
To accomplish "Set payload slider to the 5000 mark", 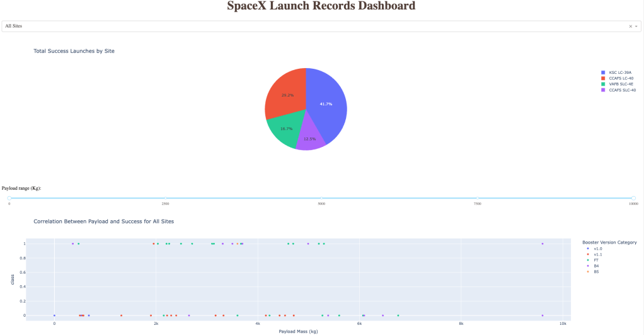I will click(321, 198).
